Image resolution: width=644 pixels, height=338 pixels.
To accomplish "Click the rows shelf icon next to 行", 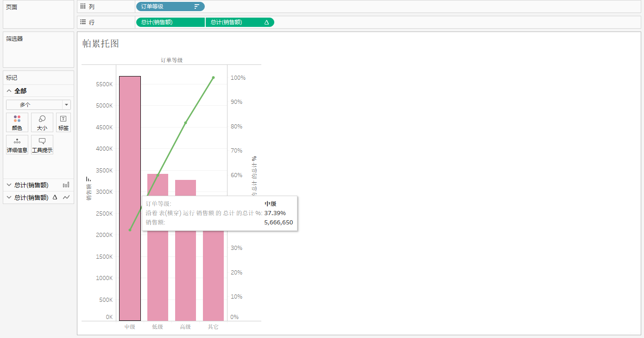I will (83, 22).
